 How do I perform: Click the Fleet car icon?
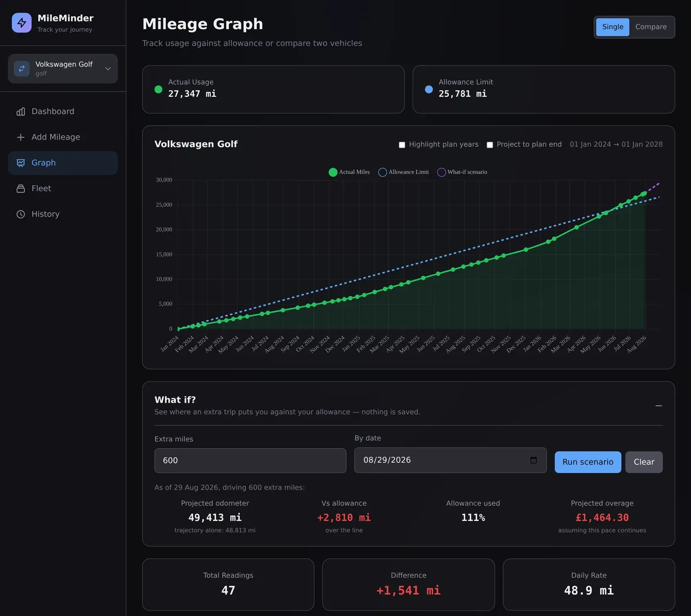point(21,189)
